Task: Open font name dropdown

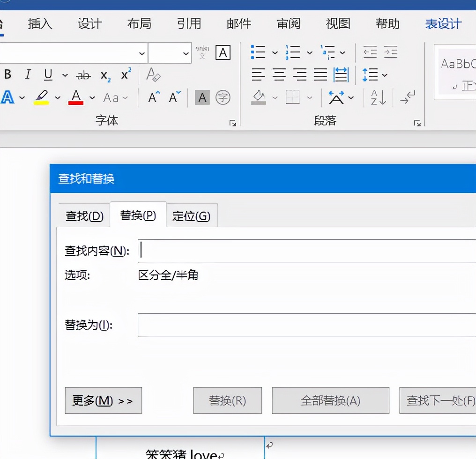Action: click(x=142, y=53)
